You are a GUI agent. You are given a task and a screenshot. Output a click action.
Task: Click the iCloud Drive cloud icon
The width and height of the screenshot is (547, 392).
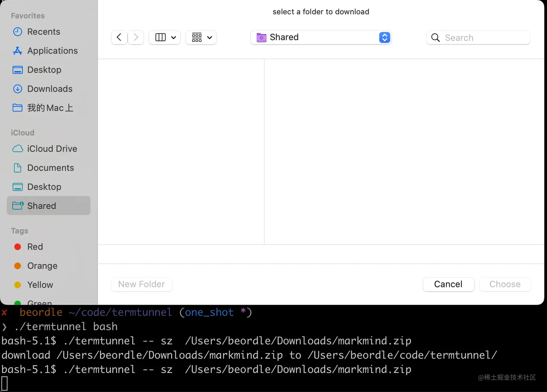pos(17,149)
